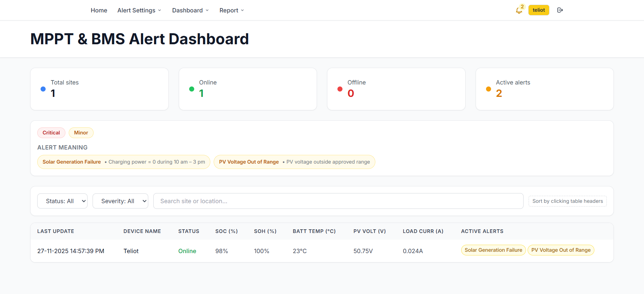Sort table by SOC (%) column header
Screen dimensions: 644x294
[226, 231]
